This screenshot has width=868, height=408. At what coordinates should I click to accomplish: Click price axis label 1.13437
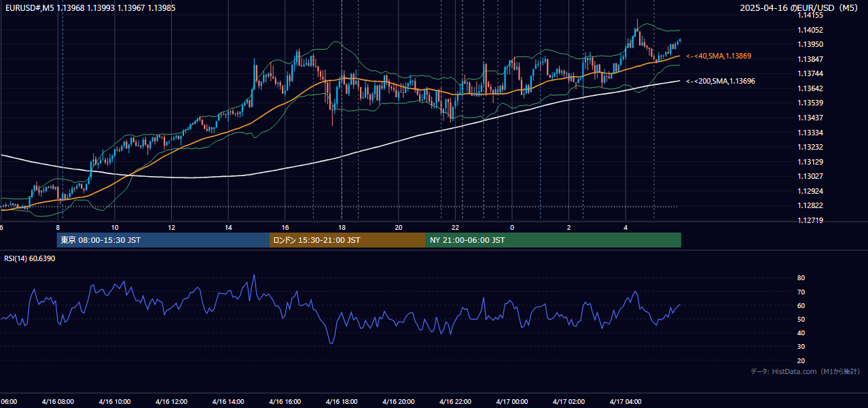811,118
